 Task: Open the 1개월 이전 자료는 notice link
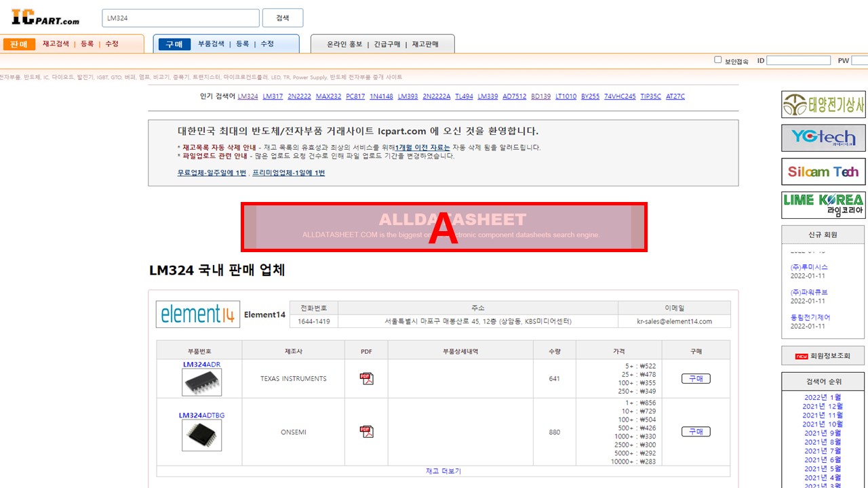(422, 147)
